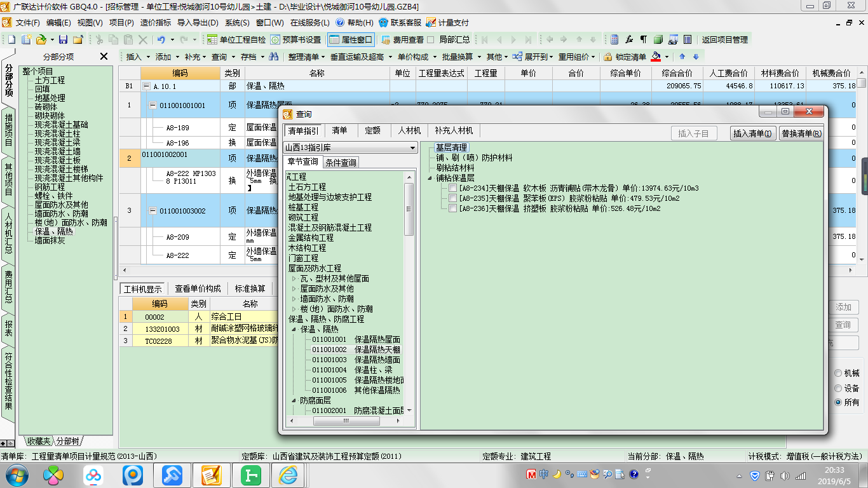The width and height of the screenshot is (868, 488).
Task: Click the calculator icon in toolbar
Action: (614, 39)
